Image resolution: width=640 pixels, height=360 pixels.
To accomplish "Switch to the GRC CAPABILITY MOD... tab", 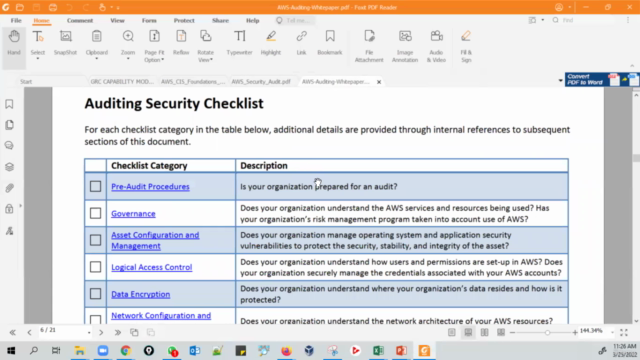I will [x=122, y=82].
